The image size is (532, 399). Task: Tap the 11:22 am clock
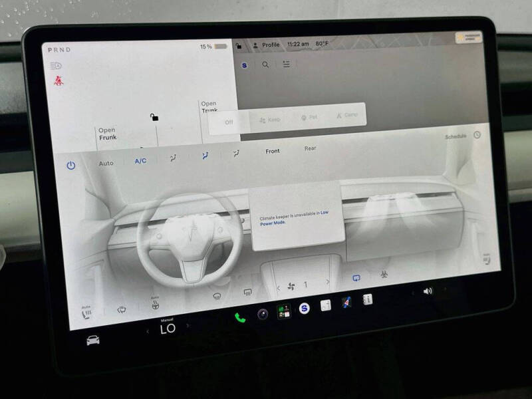[x=298, y=44]
